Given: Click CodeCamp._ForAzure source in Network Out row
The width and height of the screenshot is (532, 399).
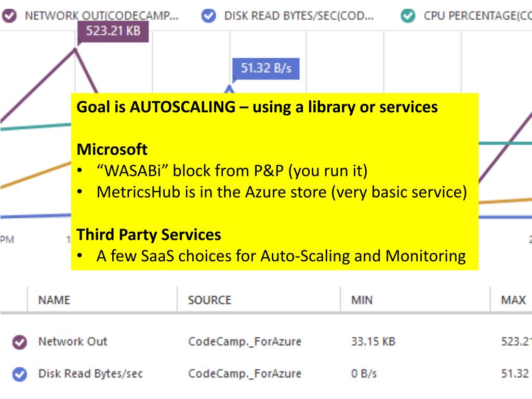Looking at the screenshot, I should (244, 341).
